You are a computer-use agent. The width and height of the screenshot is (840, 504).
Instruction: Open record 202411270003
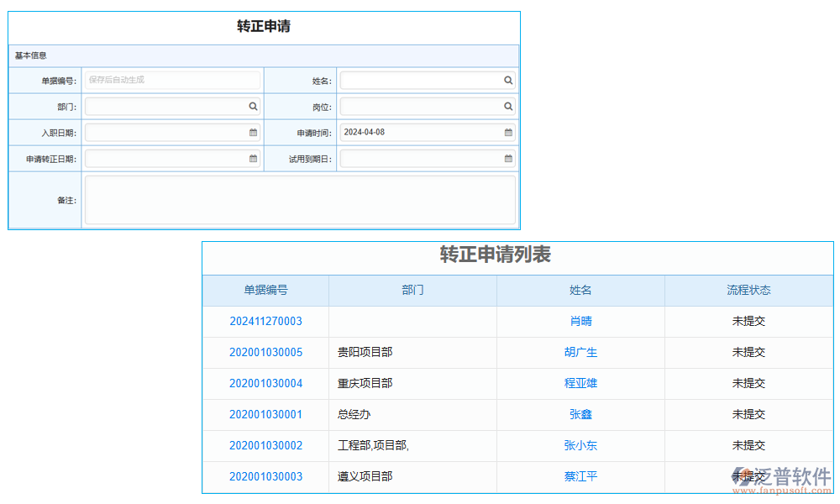265,321
